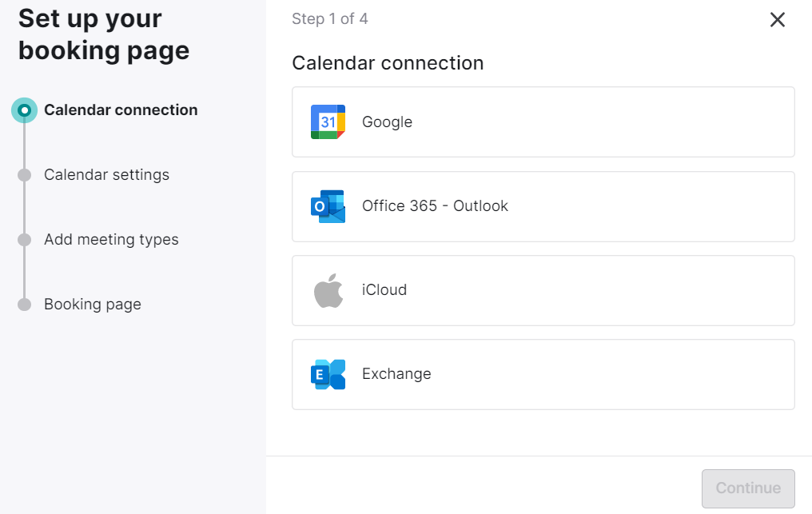The height and width of the screenshot is (514, 812).
Task: Select Exchange as calendar provider
Action: click(x=543, y=374)
